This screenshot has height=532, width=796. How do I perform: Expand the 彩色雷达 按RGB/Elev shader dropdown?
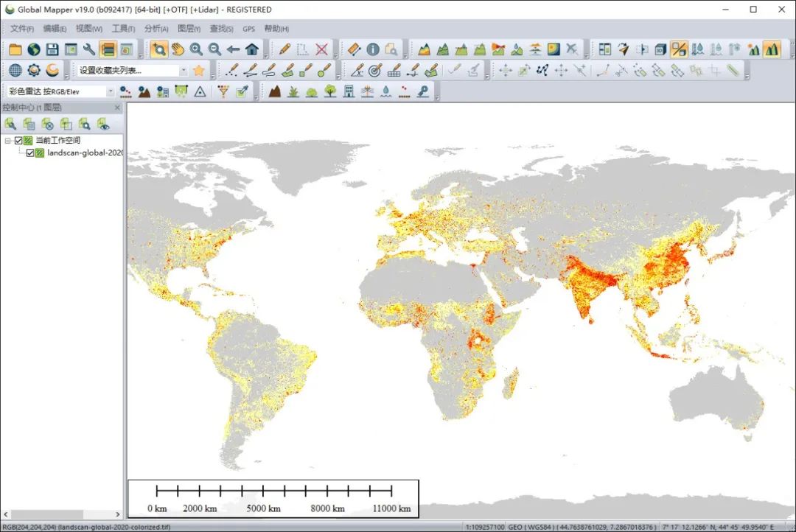click(x=111, y=92)
